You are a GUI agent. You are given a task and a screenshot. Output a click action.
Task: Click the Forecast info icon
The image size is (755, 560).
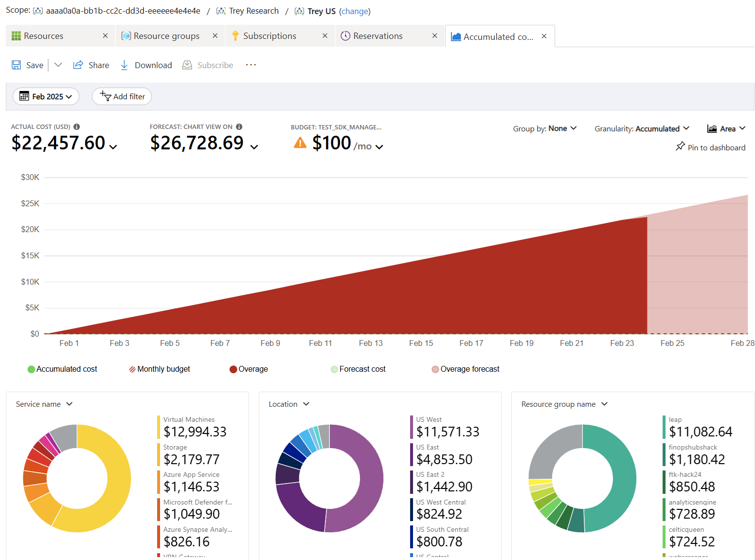[x=239, y=127]
